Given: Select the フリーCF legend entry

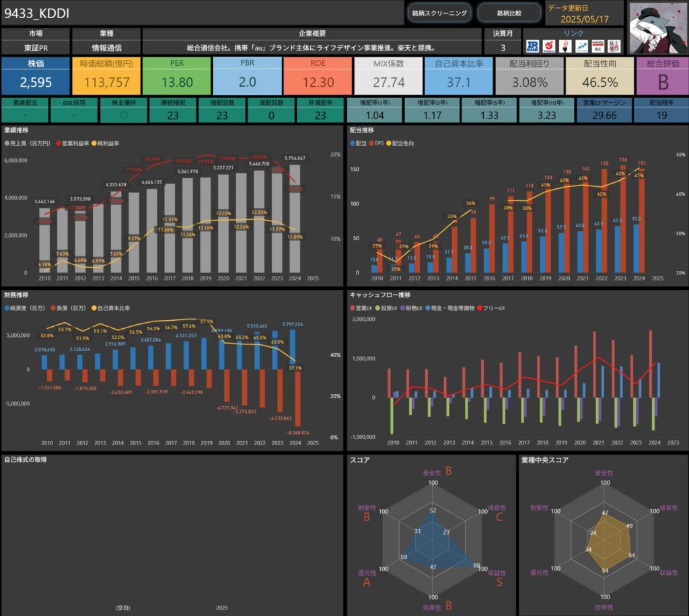Looking at the screenshot, I should (x=491, y=308).
